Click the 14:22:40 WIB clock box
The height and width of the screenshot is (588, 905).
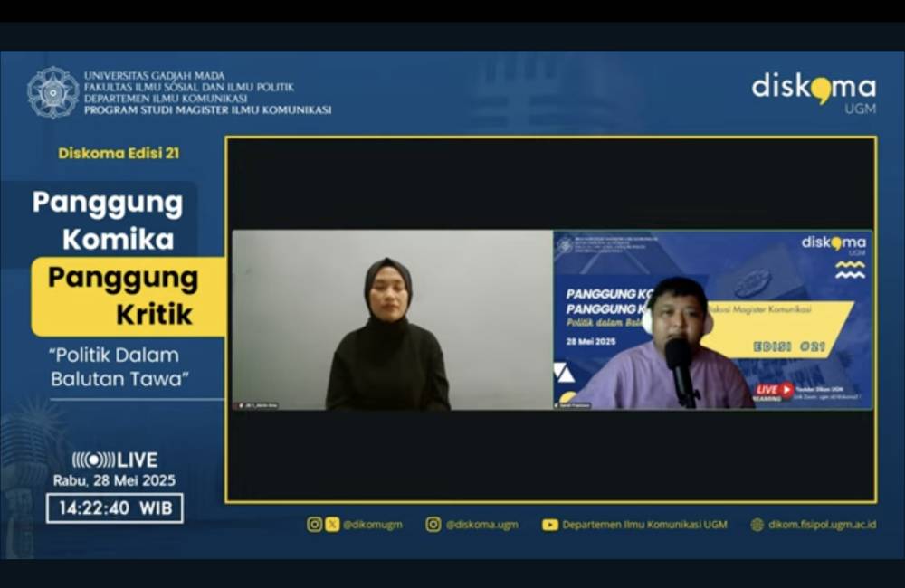click(115, 507)
